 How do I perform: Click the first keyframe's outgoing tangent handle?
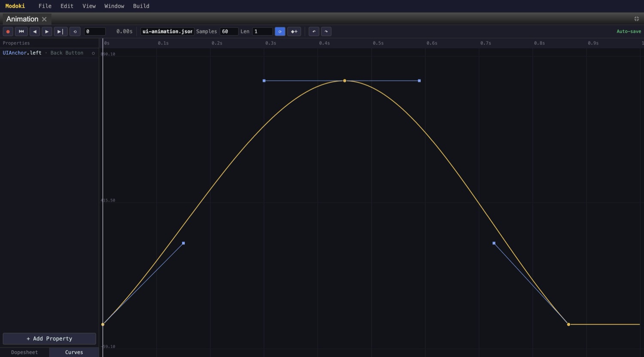point(183,243)
